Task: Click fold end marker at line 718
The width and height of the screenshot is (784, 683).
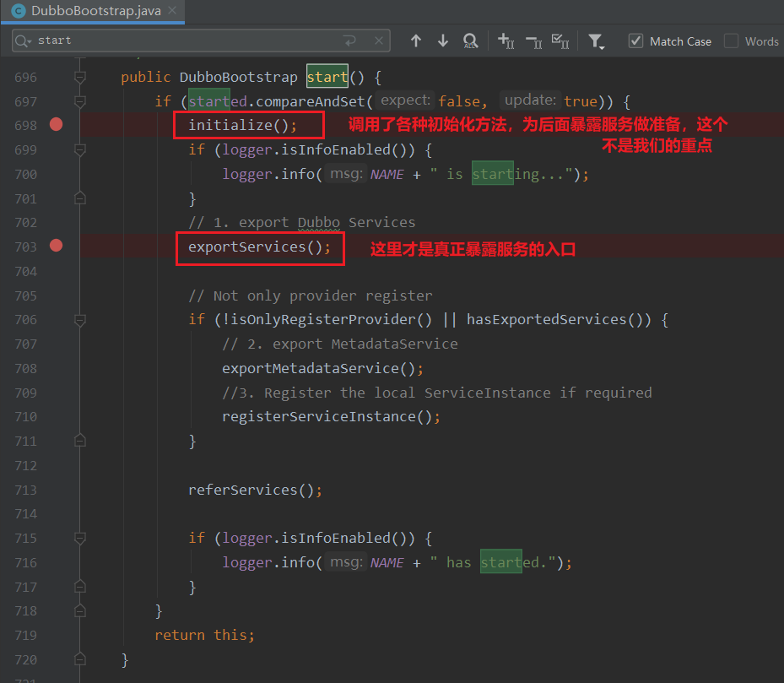Action: [x=80, y=611]
